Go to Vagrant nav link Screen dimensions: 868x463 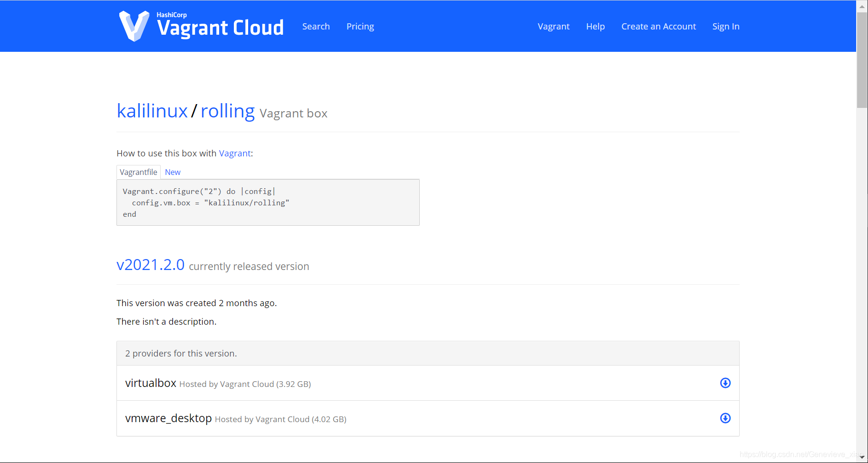click(x=554, y=27)
